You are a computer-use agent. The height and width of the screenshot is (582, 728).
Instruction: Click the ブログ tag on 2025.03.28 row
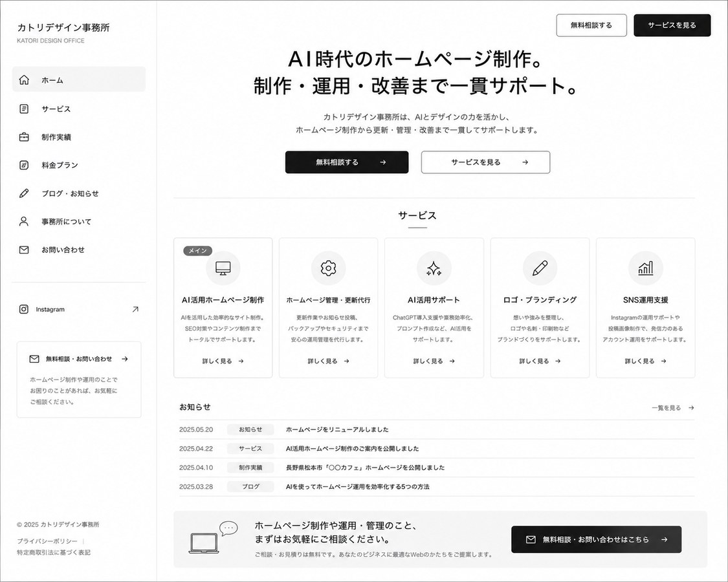250,487
